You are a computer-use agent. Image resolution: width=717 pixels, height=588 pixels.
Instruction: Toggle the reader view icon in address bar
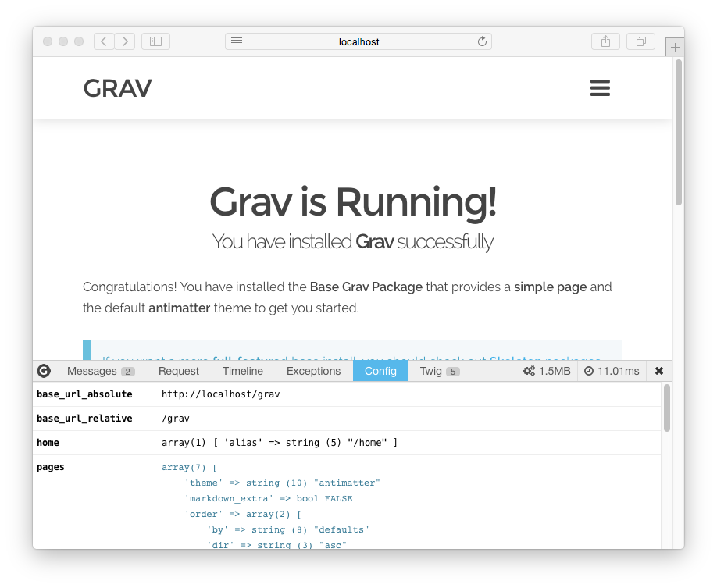point(237,41)
